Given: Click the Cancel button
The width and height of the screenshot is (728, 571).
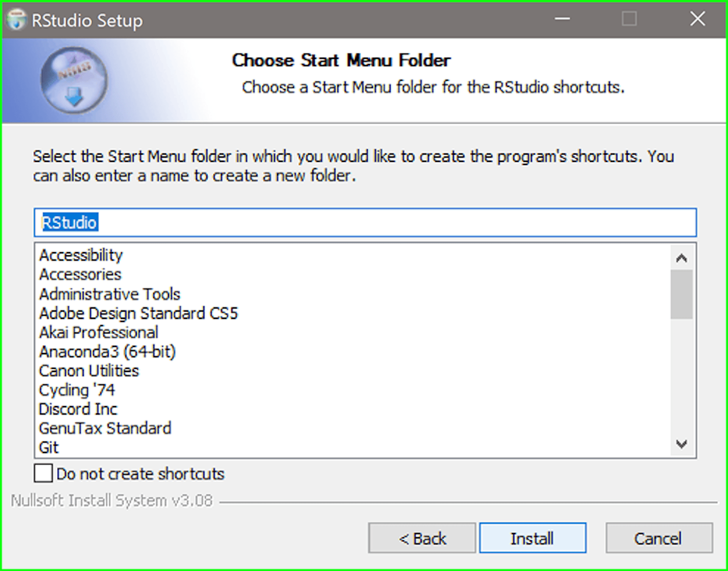Looking at the screenshot, I should click(658, 538).
